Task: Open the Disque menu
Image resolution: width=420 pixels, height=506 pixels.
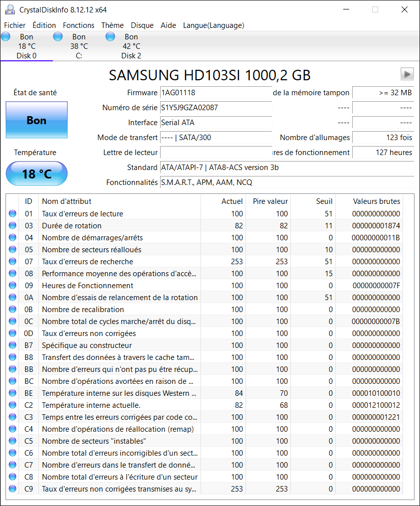Action: pyautogui.click(x=142, y=25)
